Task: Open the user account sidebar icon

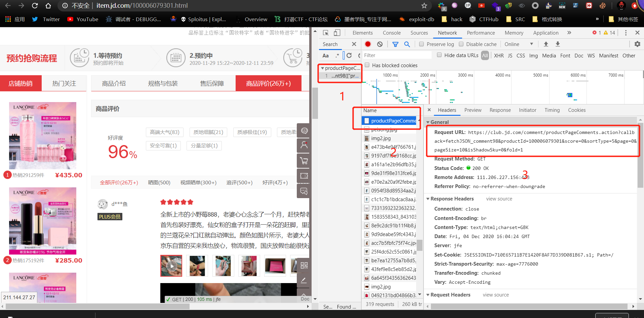Action: click(304, 145)
